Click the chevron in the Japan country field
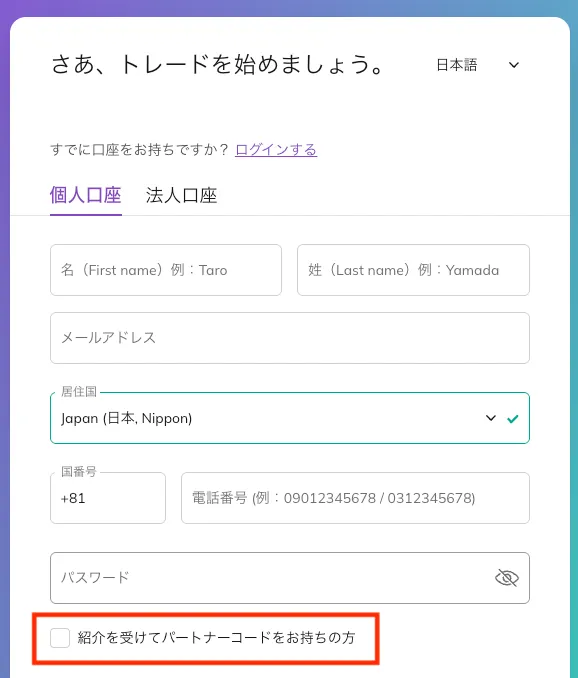Screen dimensions: 578x678 coord(491,418)
